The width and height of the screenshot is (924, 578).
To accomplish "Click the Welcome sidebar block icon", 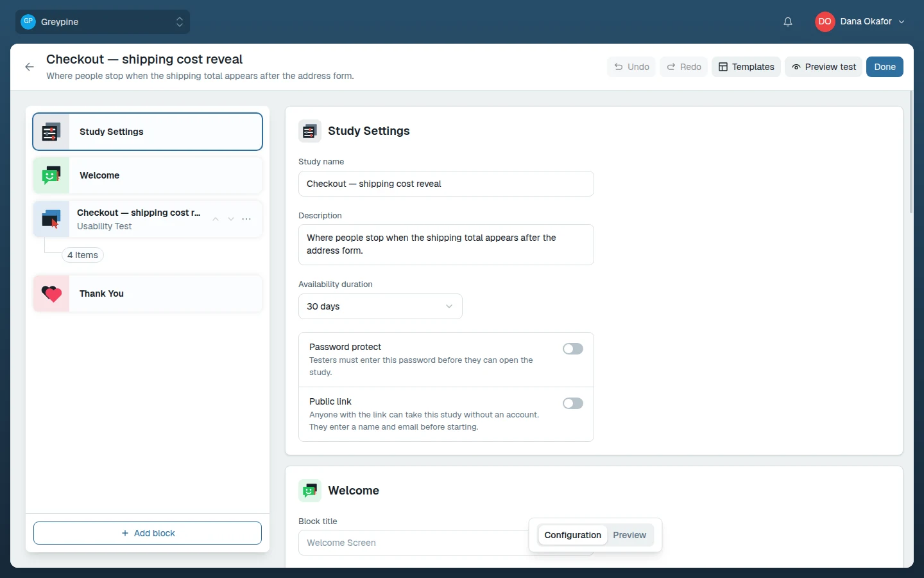I will coord(51,175).
